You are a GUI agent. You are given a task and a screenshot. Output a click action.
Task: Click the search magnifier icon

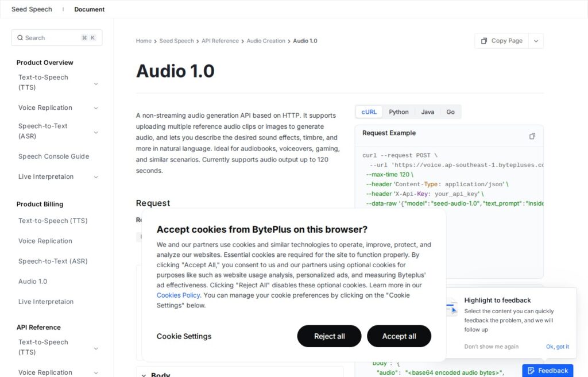click(20, 38)
